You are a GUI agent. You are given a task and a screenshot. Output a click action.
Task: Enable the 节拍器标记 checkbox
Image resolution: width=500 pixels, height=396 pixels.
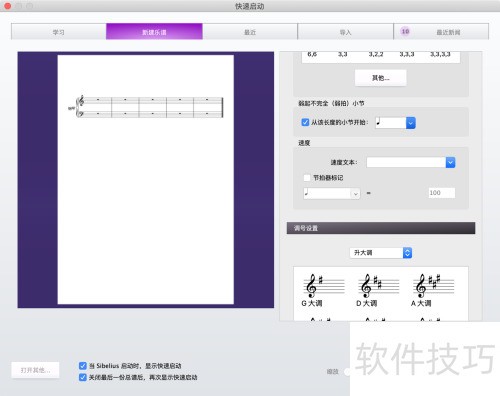click(307, 178)
